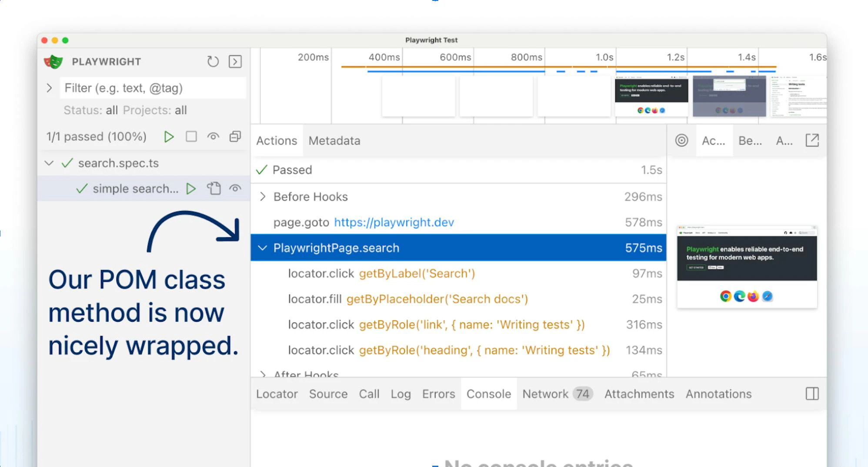The height and width of the screenshot is (467, 868).
Task: Collapse the search.spec.ts file node
Action: (x=49, y=163)
